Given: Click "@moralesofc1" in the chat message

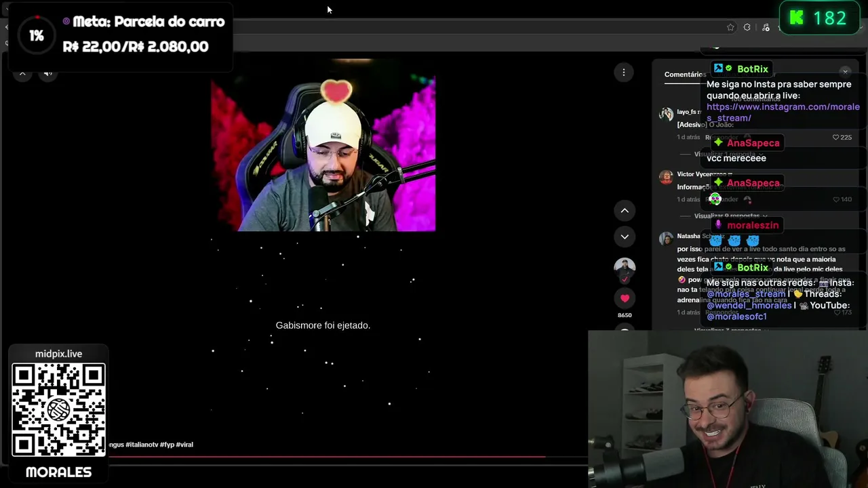Looking at the screenshot, I should point(737,317).
